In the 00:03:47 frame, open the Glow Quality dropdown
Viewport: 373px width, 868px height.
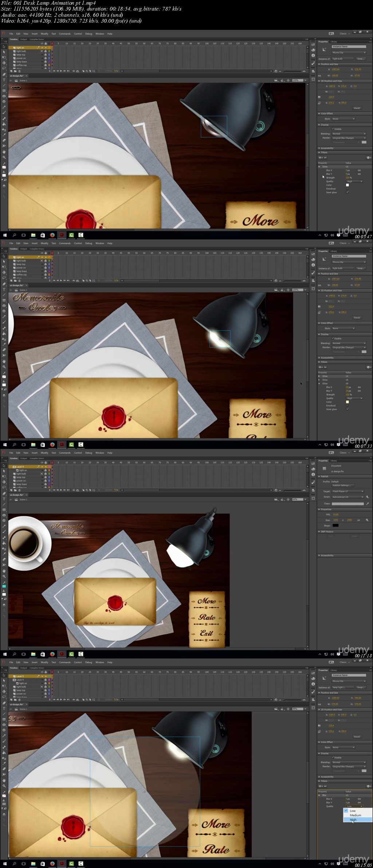coord(354,181)
